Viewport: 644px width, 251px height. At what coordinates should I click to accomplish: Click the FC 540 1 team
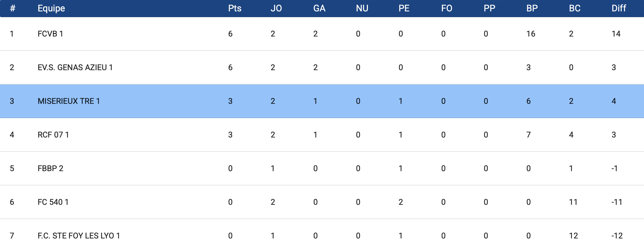point(53,202)
